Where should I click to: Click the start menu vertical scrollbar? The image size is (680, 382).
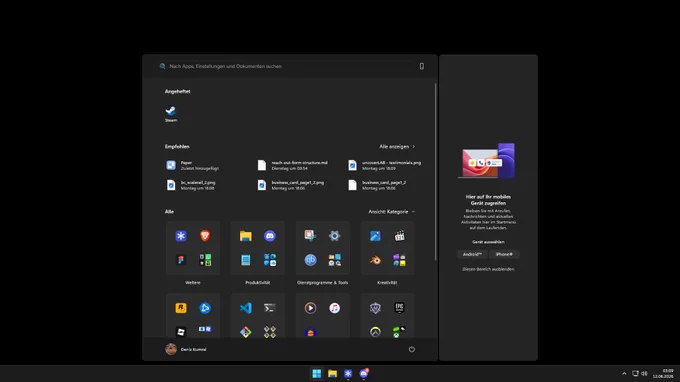click(435, 172)
